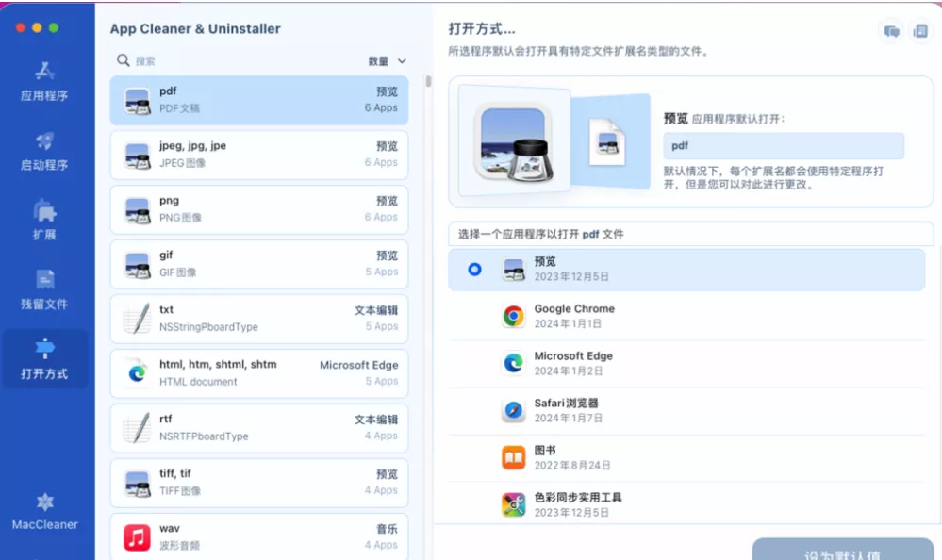Click the document file icon beside Preview
The width and height of the screenshot is (942, 560).
(607, 142)
